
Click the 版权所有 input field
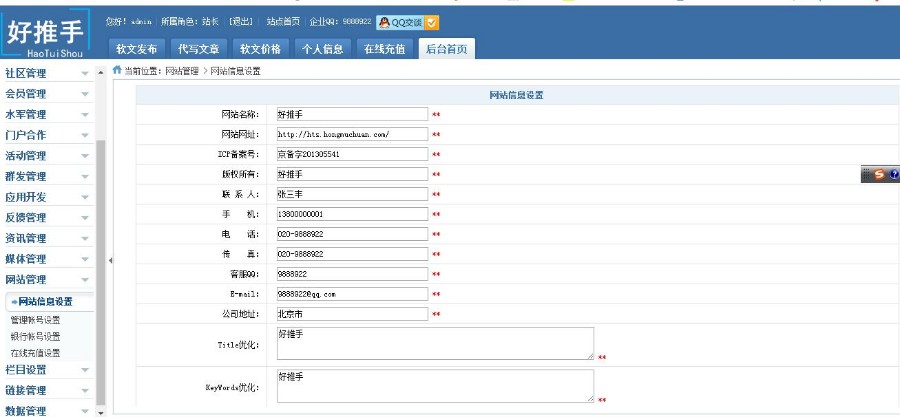(352, 174)
